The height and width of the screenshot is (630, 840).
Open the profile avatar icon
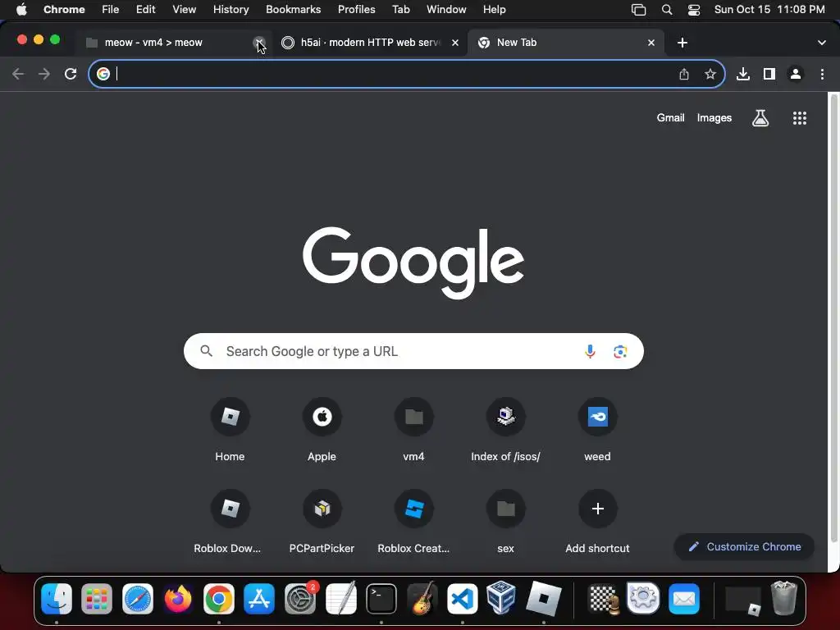[796, 74]
